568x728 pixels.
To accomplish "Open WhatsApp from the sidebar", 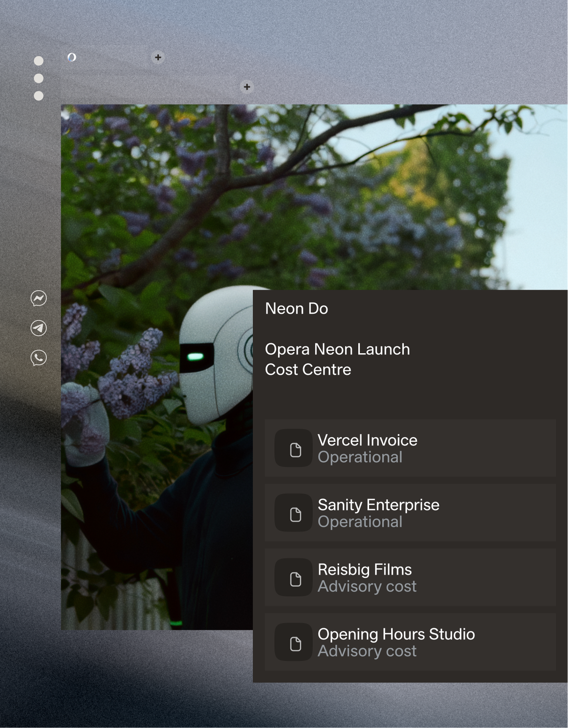I will pos(39,358).
